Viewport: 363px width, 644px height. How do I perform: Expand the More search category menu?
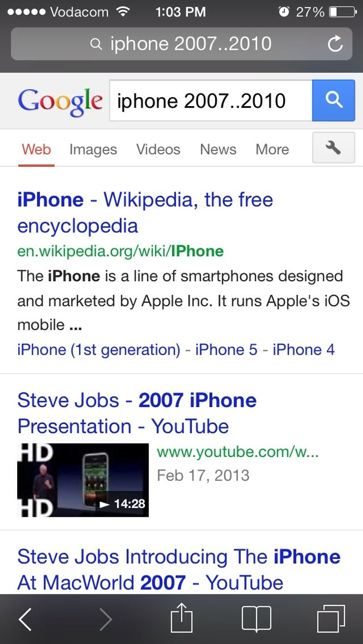tap(272, 150)
